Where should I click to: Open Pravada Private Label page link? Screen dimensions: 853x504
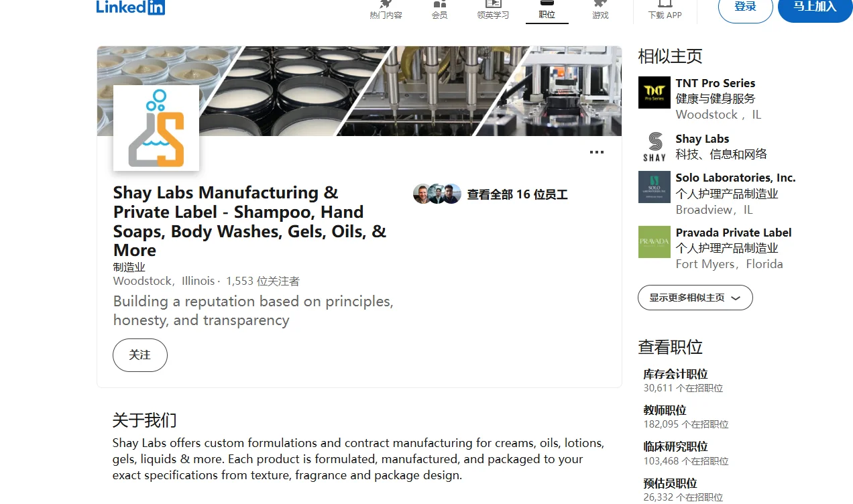[x=734, y=233]
